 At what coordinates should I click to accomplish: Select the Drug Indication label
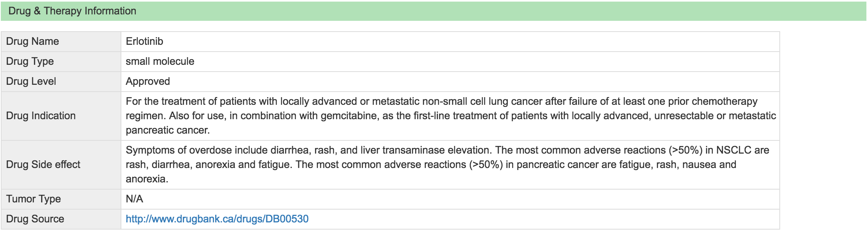coord(41,116)
